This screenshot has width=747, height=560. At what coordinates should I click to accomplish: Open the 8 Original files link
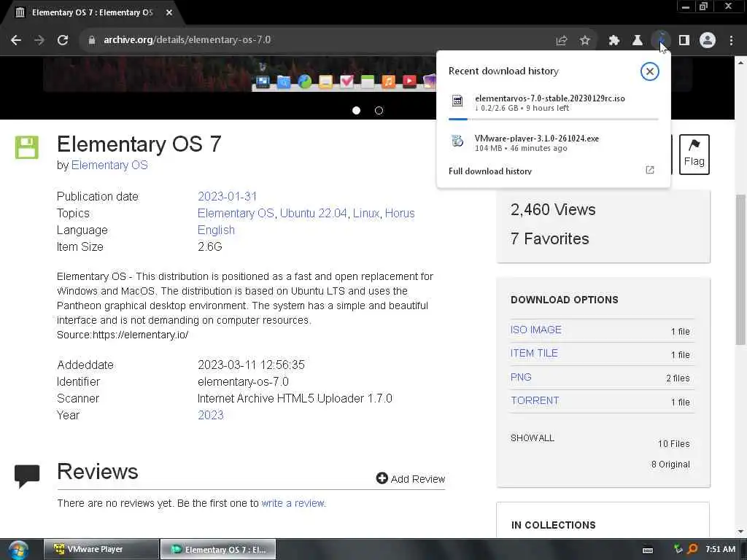tap(670, 464)
